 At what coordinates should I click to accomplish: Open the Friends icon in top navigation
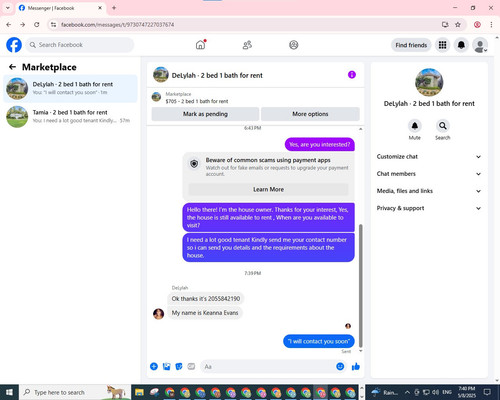[x=247, y=45]
